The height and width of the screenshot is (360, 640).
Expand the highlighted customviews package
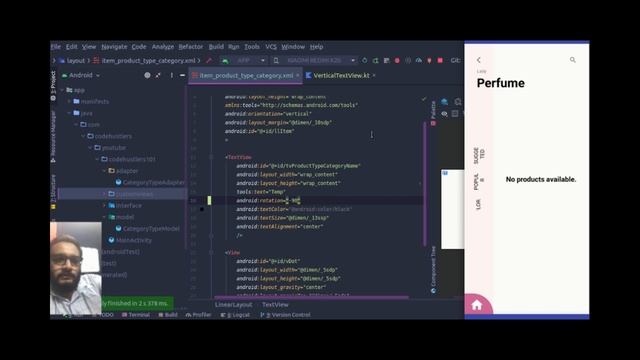[x=104, y=194]
